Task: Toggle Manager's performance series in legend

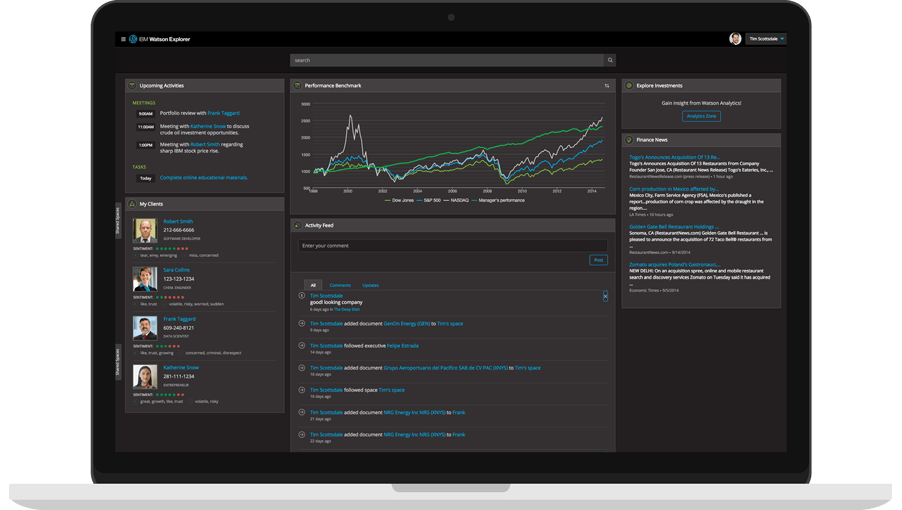Action: (498, 200)
